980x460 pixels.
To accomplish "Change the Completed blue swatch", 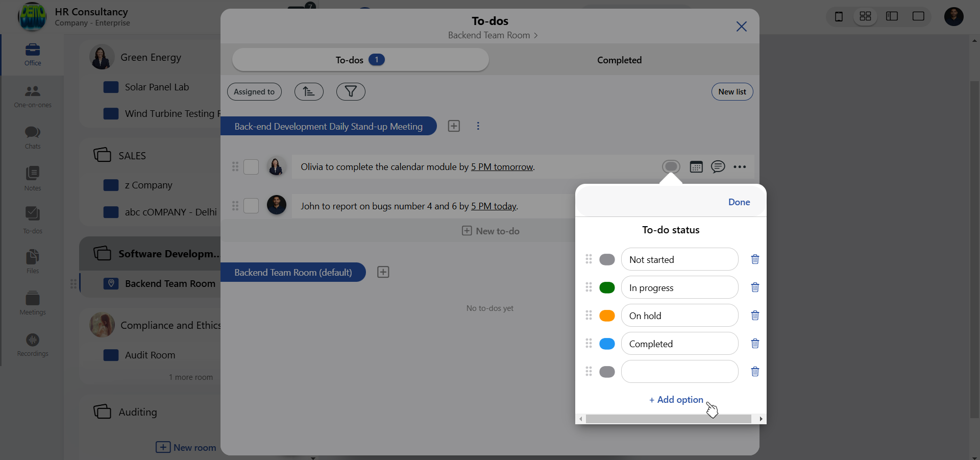I will click(607, 344).
